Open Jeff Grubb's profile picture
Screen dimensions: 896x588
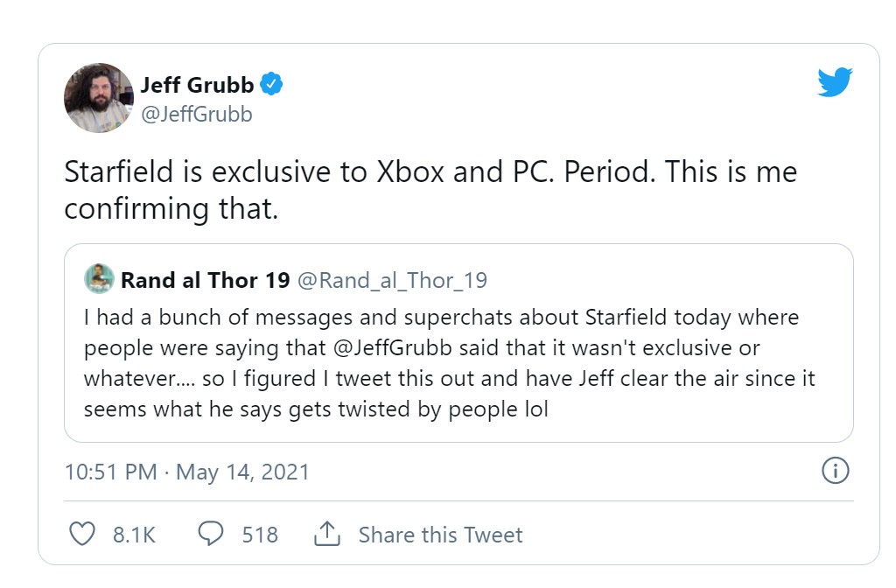click(99, 98)
